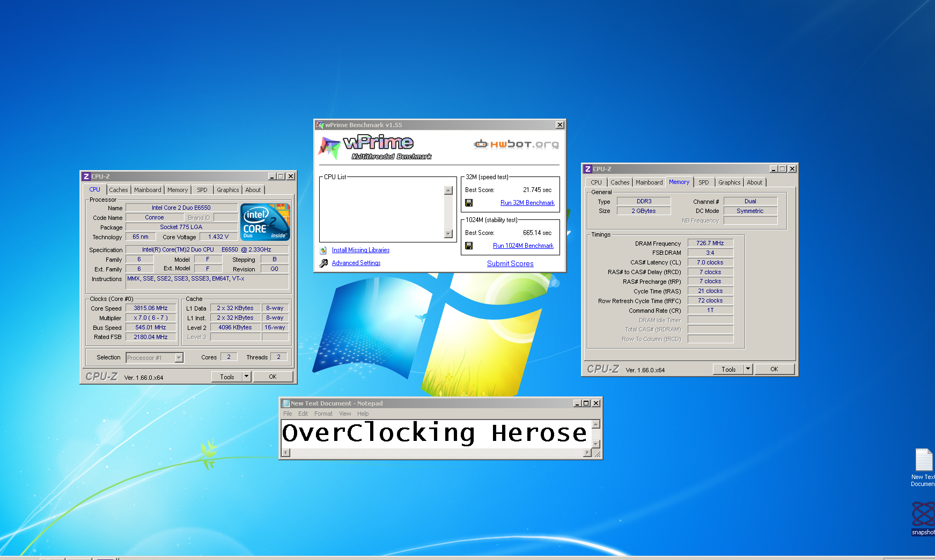
Task: Open Graphics tab in left CPU-Z
Action: tap(228, 190)
